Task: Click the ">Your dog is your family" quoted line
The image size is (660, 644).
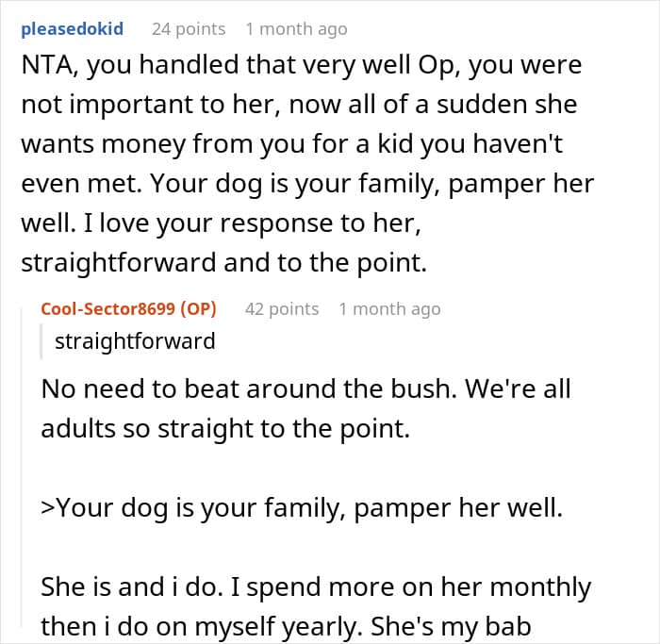Action: coord(301,507)
